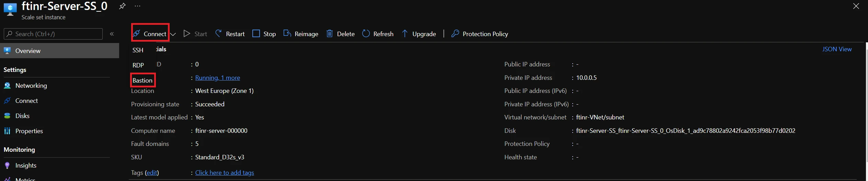Refresh the instance overview
This screenshot has height=181, width=868.
[x=378, y=34]
